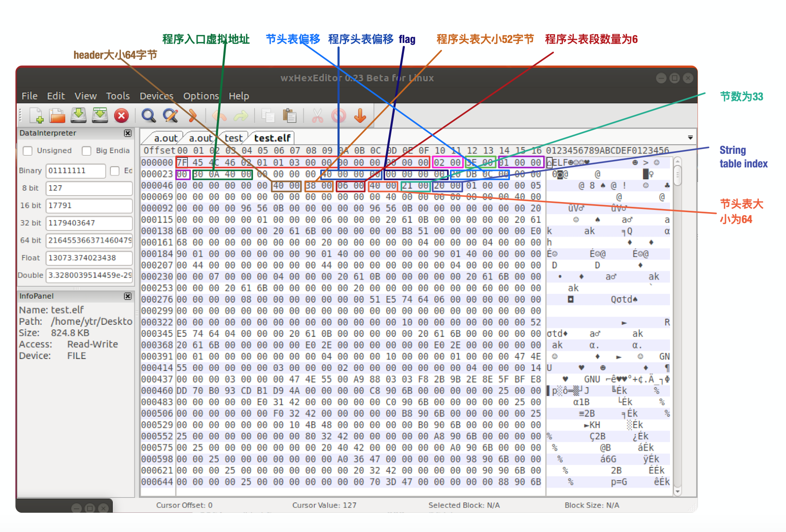Screen dimensions: 786x532
Task: Enable the Unsigned checkbox in DataInterpreter
Action: point(27,151)
